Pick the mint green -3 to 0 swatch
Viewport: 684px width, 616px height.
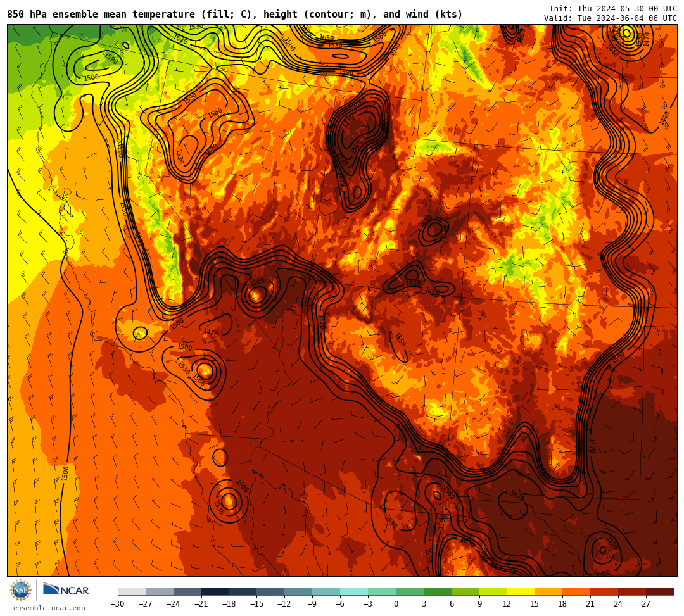pos(382,591)
